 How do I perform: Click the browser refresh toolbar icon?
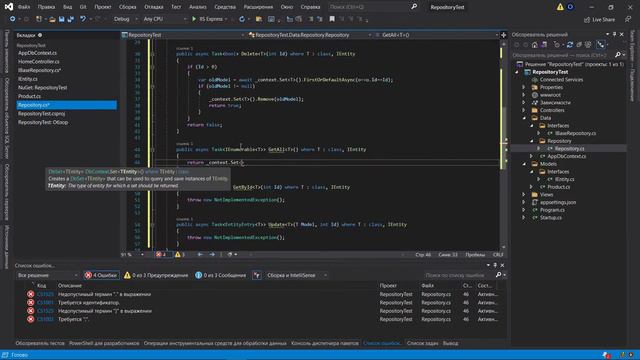(242, 19)
